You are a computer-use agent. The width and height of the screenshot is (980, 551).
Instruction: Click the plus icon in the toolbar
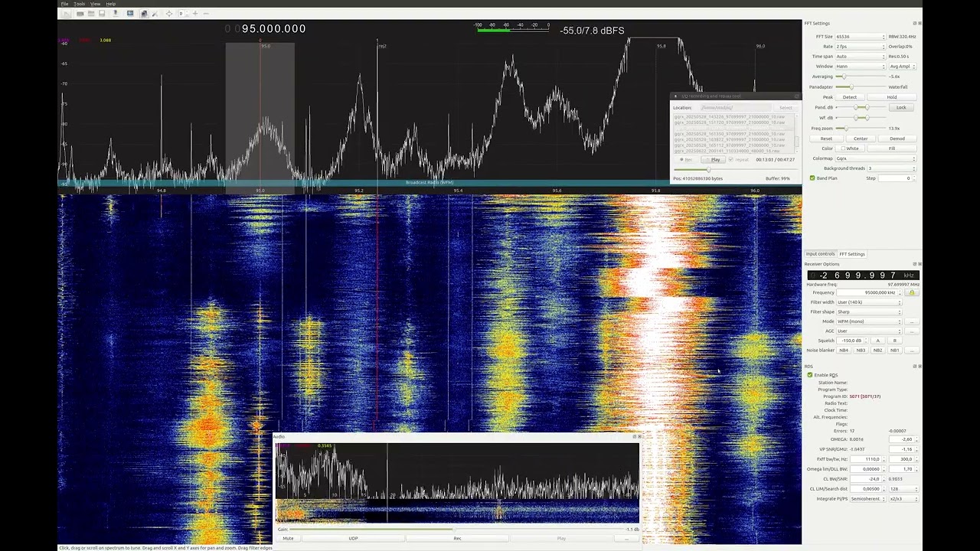pyautogui.click(x=195, y=14)
